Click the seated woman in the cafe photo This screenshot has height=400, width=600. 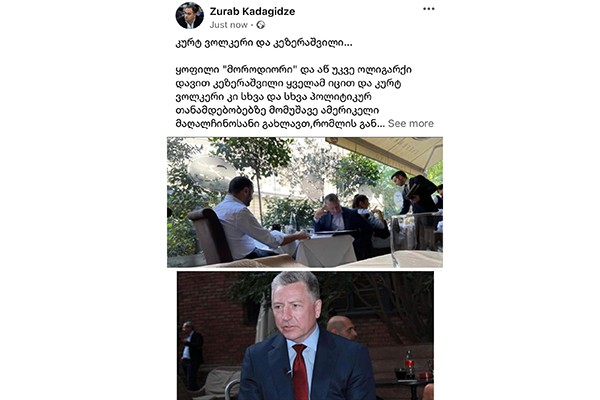pyautogui.click(x=369, y=214)
